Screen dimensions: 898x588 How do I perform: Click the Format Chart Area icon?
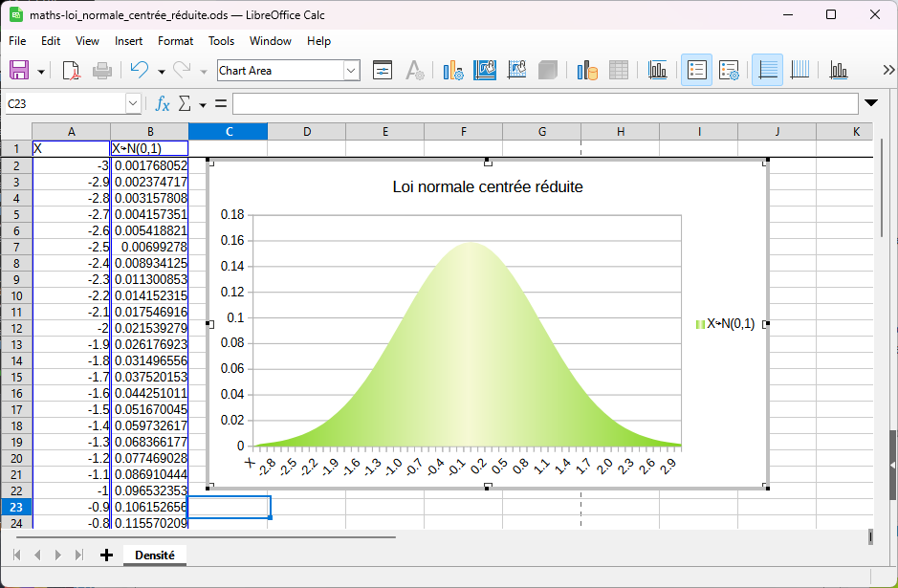pyautogui.click(x=485, y=71)
